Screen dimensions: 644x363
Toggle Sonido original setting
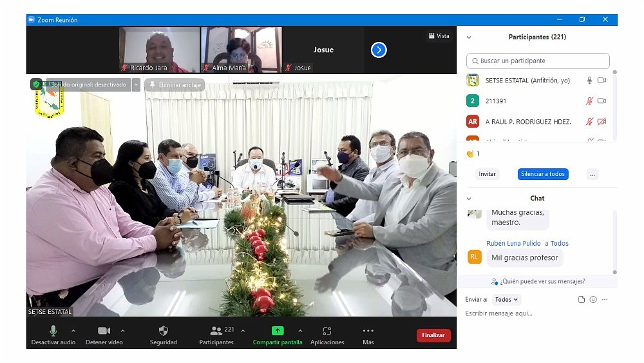coord(89,84)
